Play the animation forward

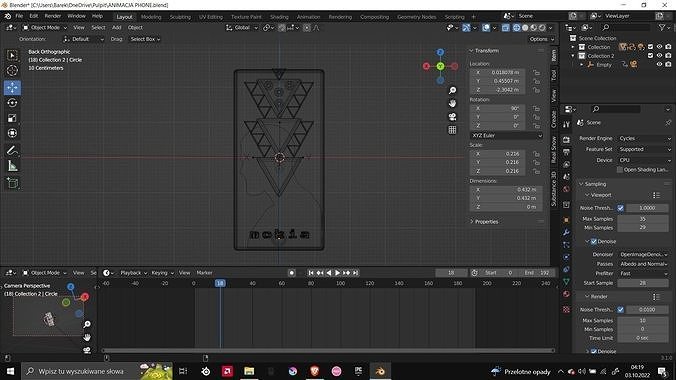[338, 273]
